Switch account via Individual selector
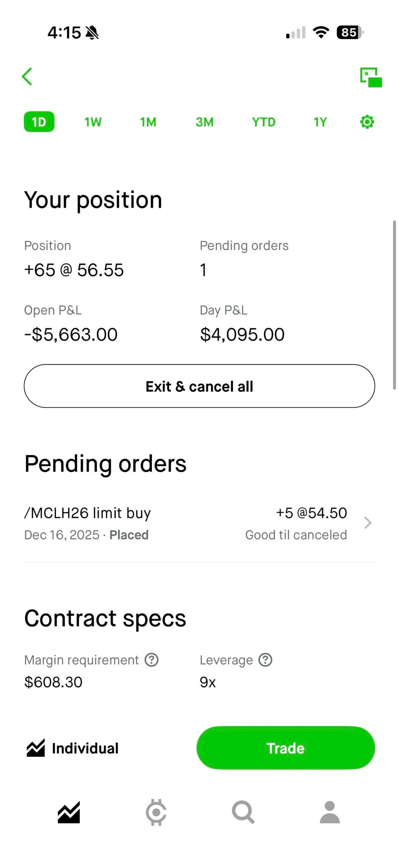 73,748
